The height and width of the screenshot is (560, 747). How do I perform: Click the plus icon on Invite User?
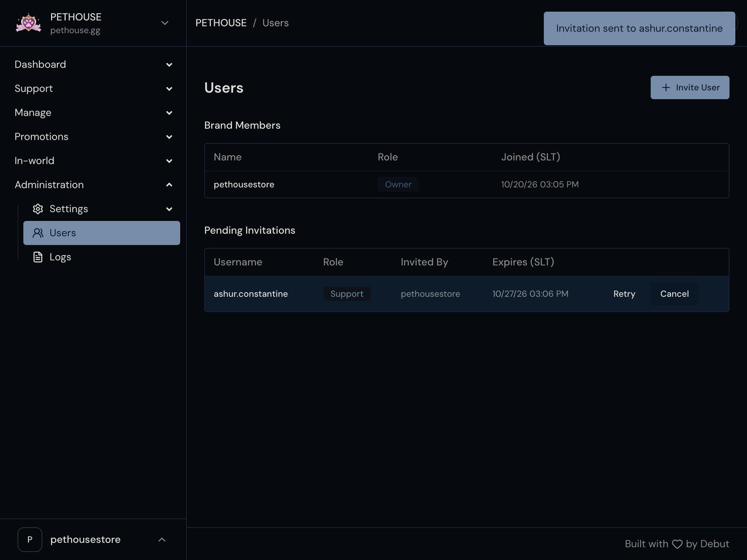pos(666,87)
